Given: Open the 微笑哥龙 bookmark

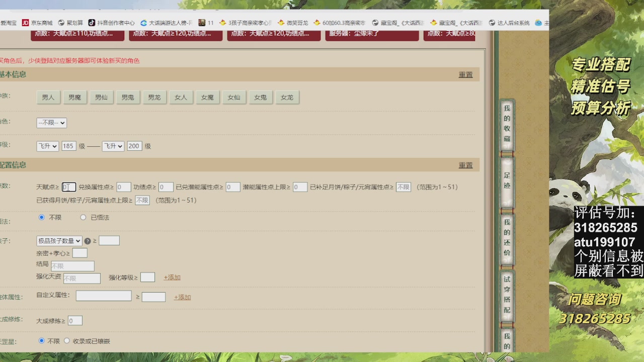Looking at the screenshot, I should coord(293,23).
